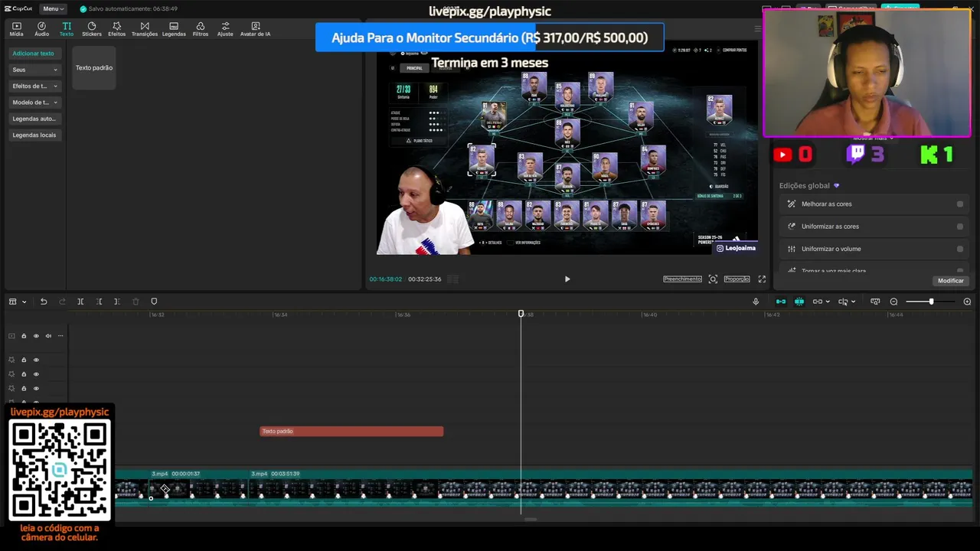Lock the third effects track

point(24,389)
